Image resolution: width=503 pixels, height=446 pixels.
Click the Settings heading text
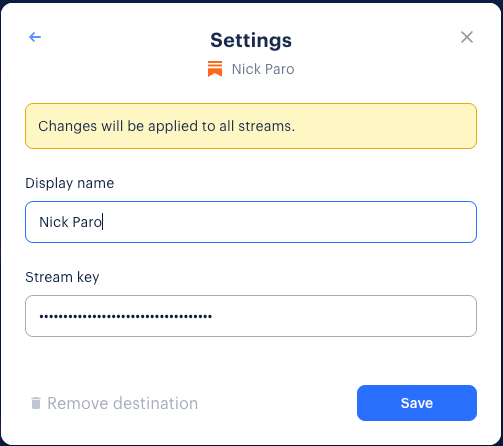click(251, 40)
